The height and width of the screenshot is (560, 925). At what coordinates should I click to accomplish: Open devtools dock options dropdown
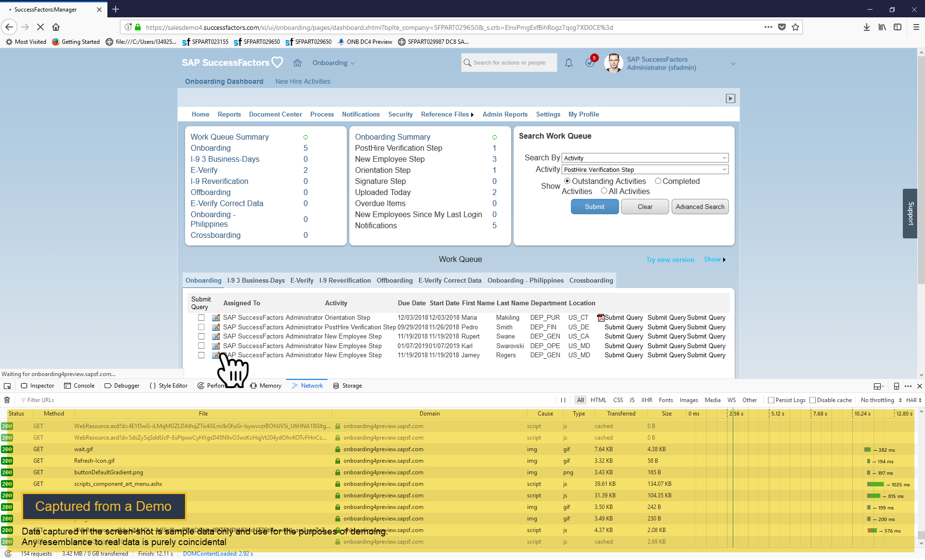click(x=879, y=386)
